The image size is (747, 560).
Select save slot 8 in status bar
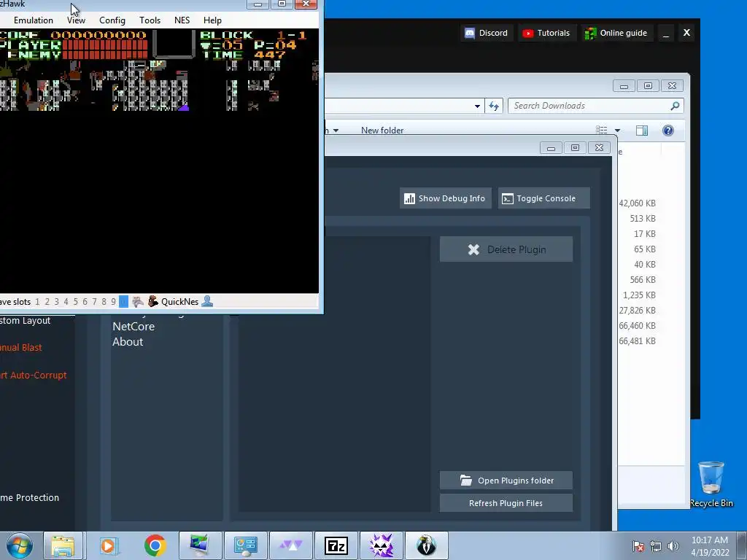point(104,301)
